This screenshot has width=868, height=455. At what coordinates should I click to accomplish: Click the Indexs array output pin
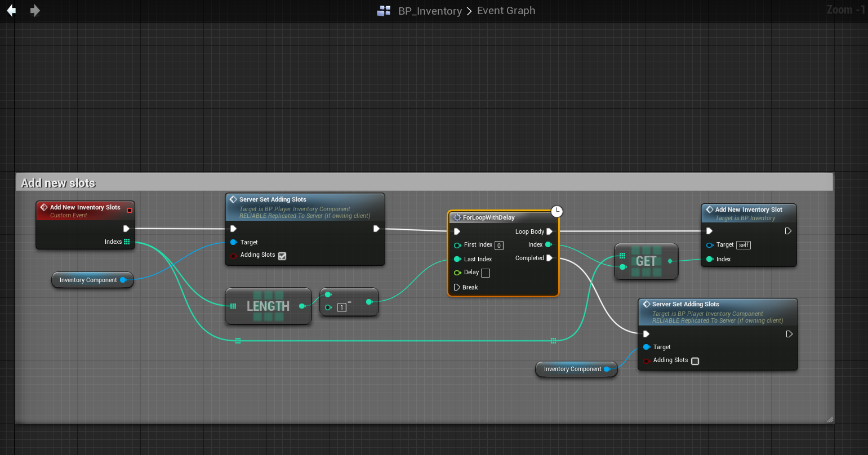pos(127,242)
